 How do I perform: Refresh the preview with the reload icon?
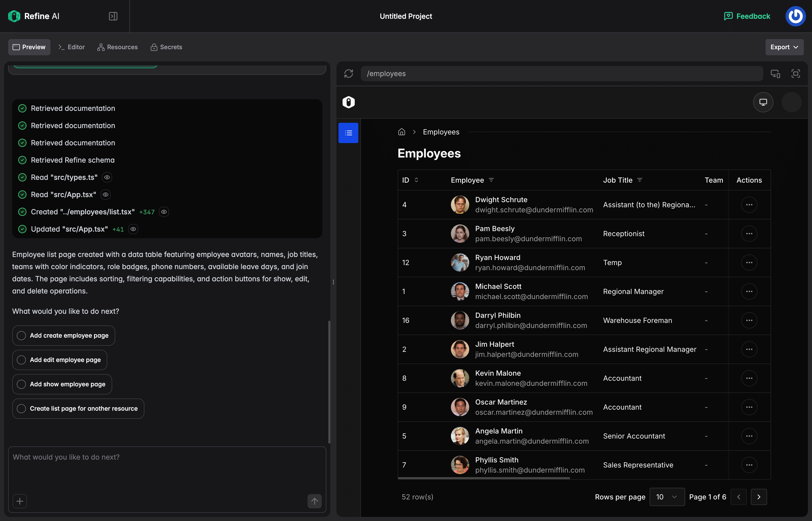click(349, 73)
